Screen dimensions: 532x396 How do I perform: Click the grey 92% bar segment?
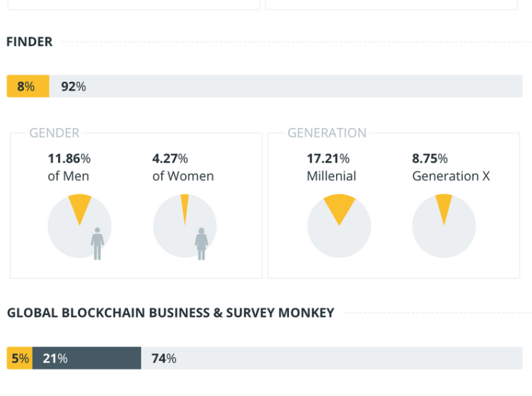pyautogui.click(x=286, y=86)
